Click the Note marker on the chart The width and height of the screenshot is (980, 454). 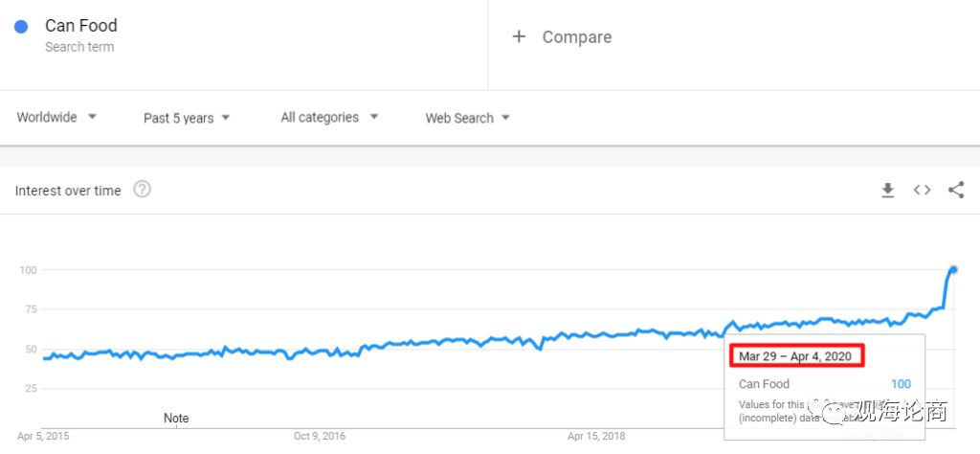pos(176,418)
